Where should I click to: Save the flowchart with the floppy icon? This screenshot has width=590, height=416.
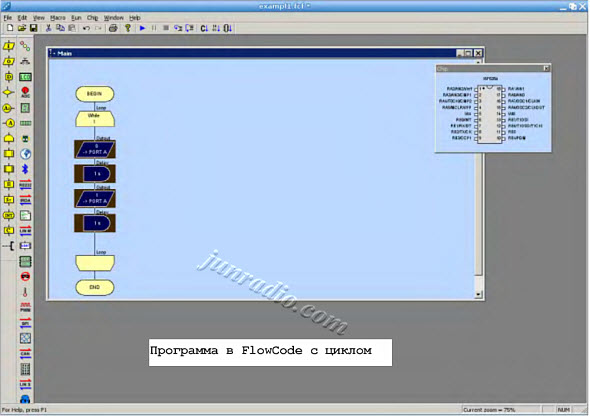pos(33,28)
